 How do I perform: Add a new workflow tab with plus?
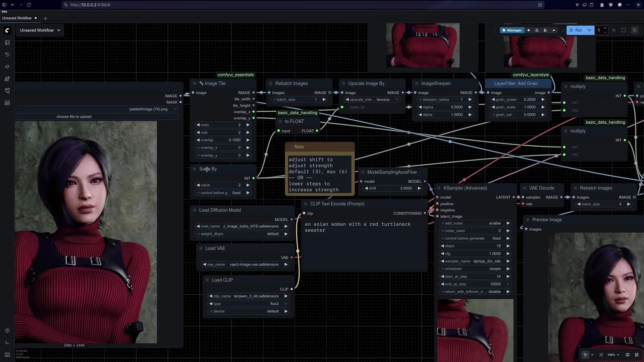coord(45,18)
